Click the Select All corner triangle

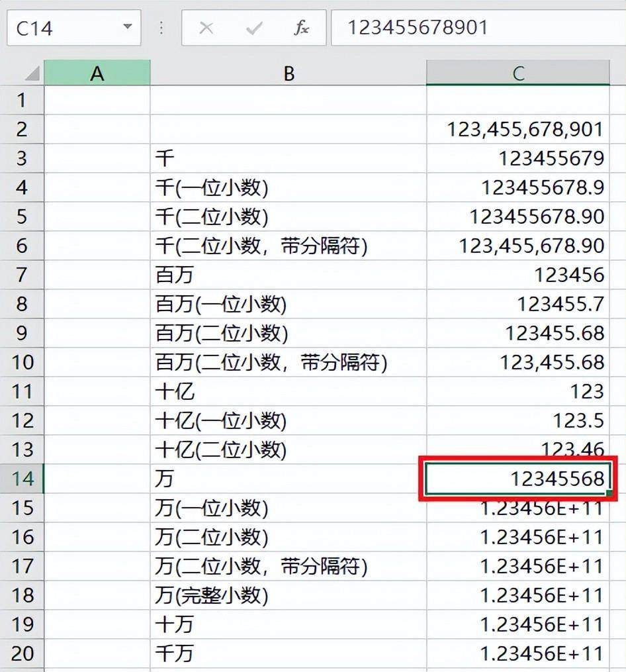pyautogui.click(x=32, y=73)
